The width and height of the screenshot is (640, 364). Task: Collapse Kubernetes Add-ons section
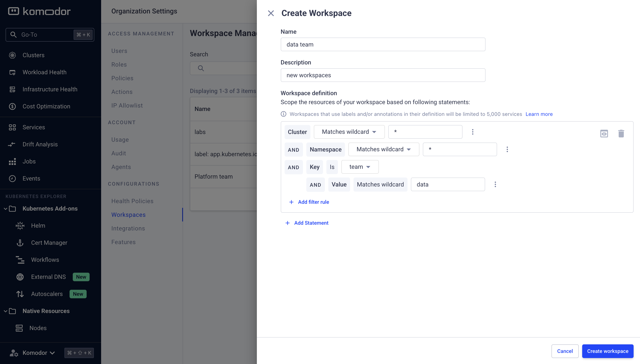(6, 208)
